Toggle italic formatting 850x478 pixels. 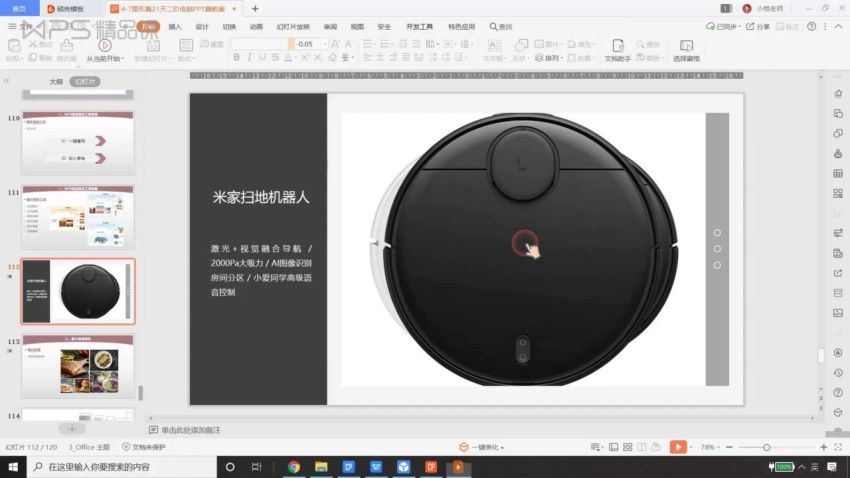pos(249,57)
